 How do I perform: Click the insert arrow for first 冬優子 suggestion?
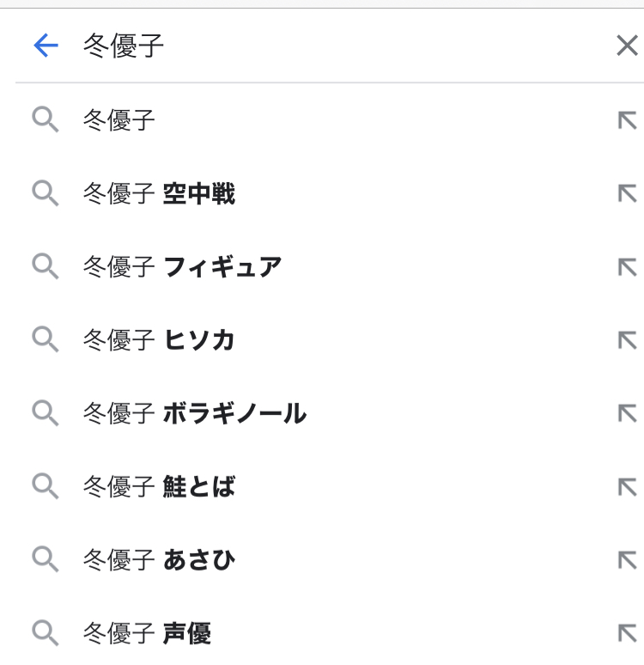(628, 120)
